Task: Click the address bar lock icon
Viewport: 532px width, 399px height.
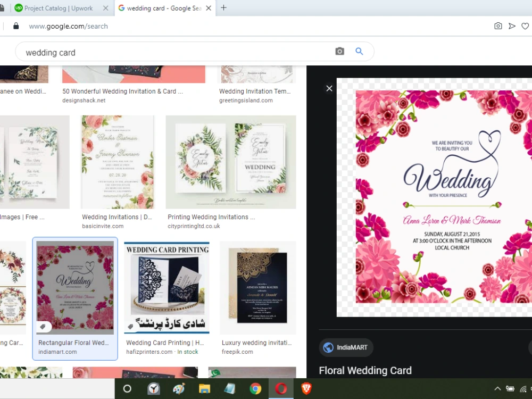Action: [x=16, y=26]
